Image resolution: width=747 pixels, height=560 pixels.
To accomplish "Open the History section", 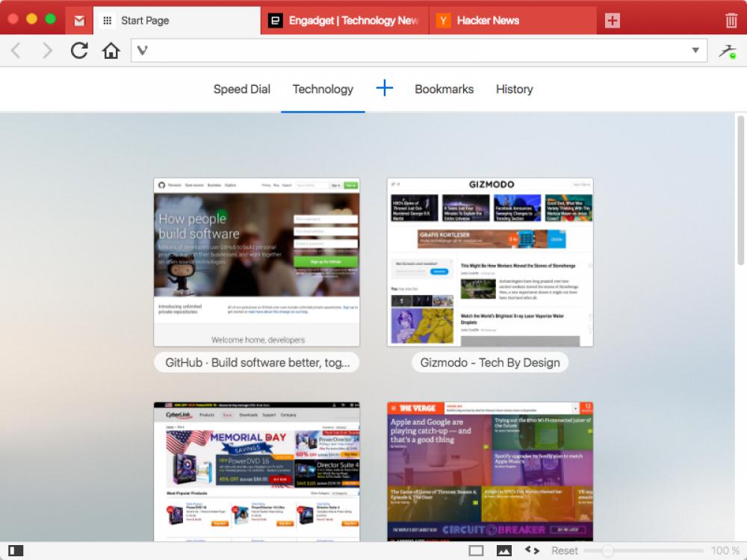I will coord(514,89).
